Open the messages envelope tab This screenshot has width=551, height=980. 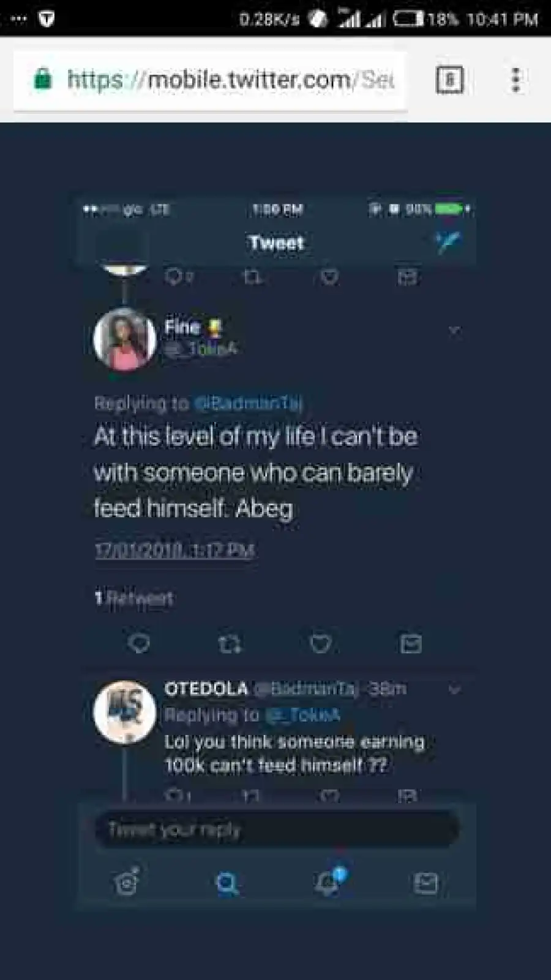click(x=426, y=883)
